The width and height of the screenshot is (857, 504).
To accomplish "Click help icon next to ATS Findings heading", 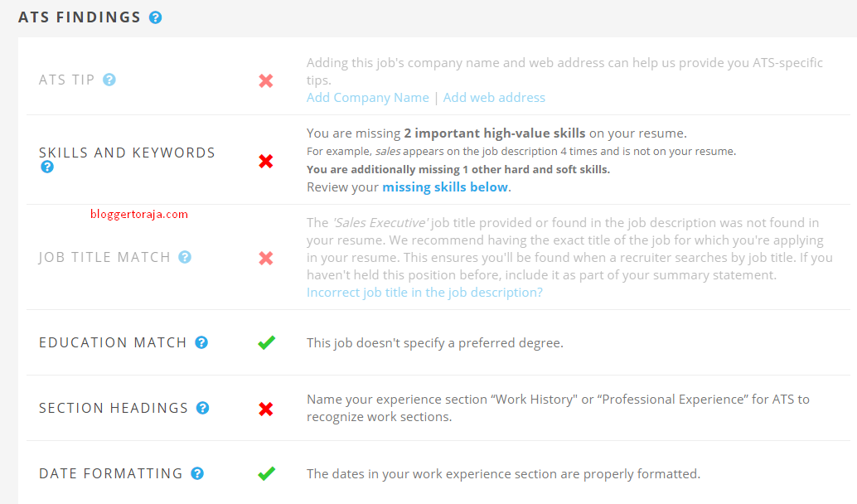I will coord(156,17).
